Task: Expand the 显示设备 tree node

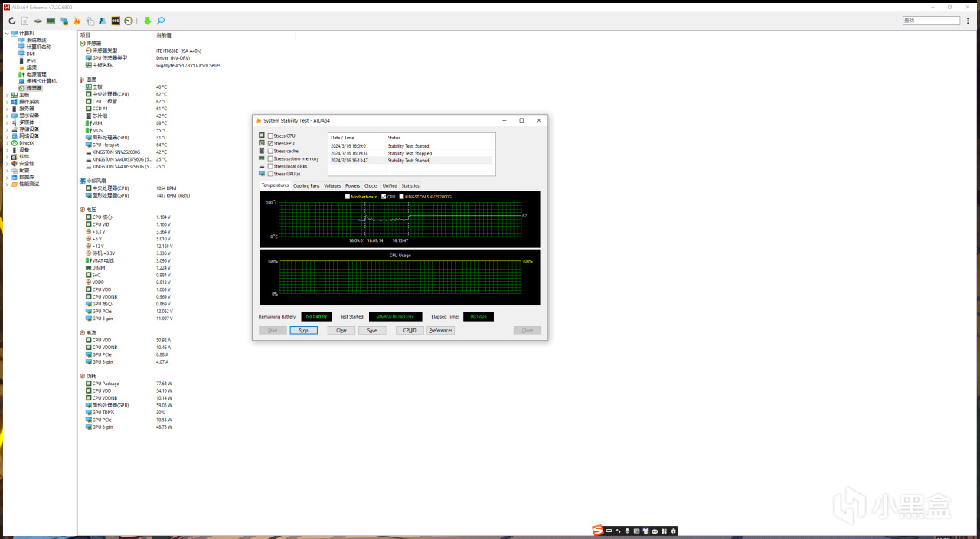Action: pos(8,116)
